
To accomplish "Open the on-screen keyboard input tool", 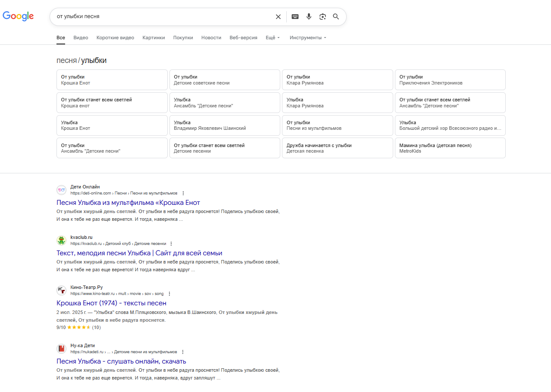I will coord(295,17).
